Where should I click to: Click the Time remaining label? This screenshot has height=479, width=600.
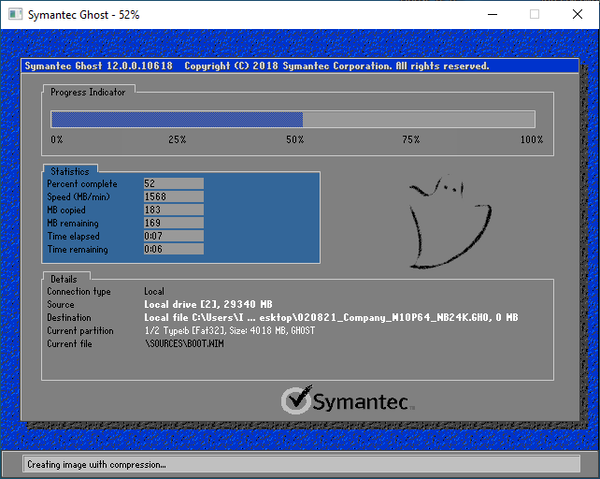(77, 249)
